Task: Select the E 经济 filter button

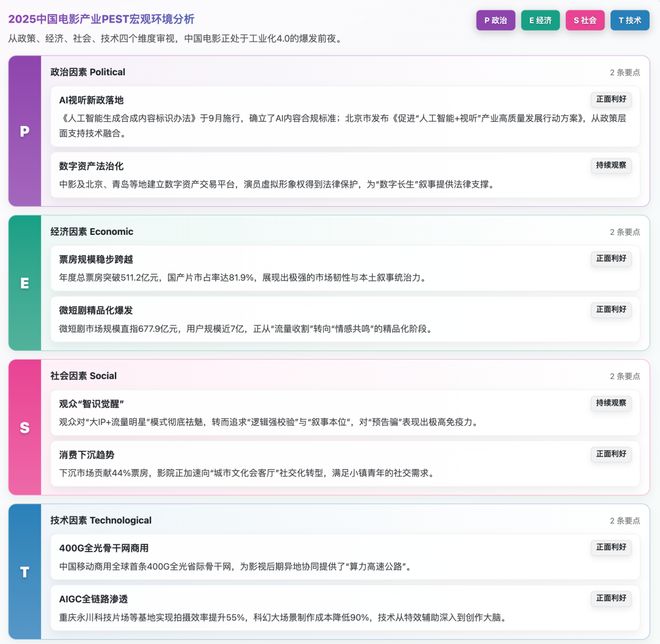Action: (x=540, y=20)
